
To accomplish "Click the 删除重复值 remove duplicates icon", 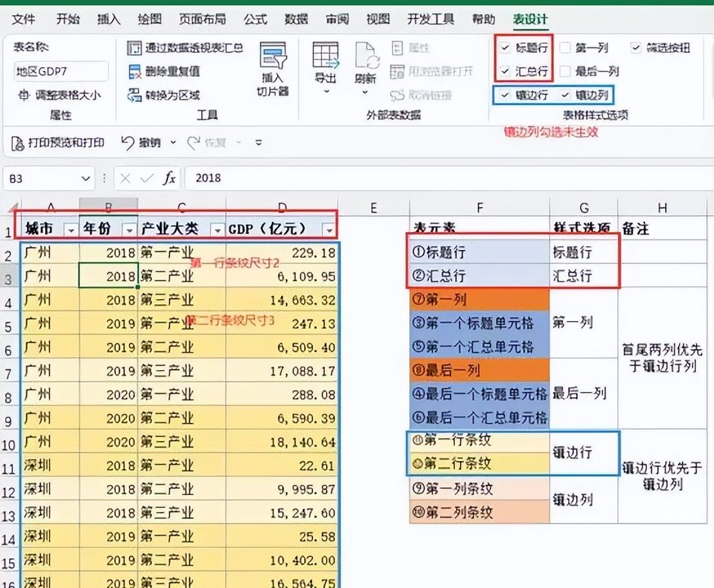I will (x=134, y=72).
